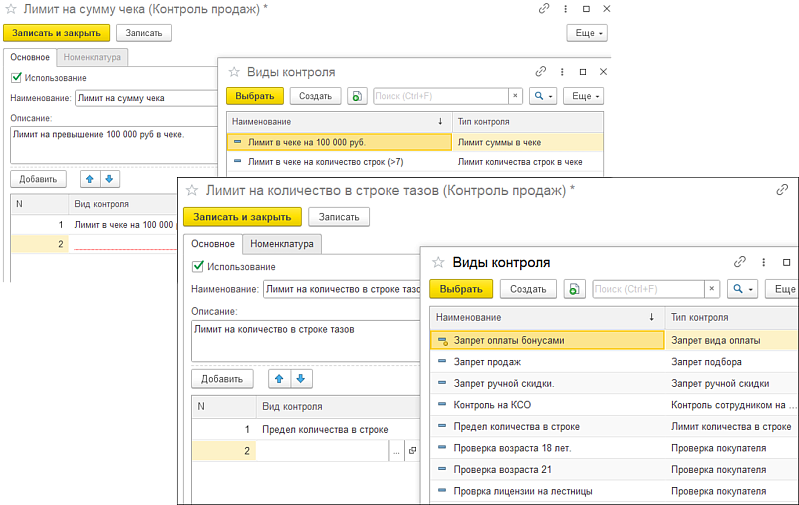This screenshot has width=799, height=505.
Task: Click search field in upper Виды контроля window
Action: tap(441, 96)
